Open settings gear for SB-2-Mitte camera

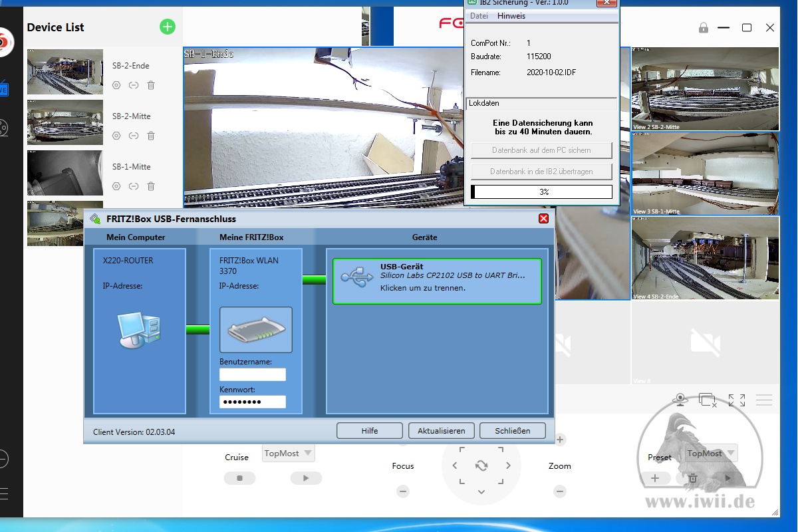coord(116,136)
